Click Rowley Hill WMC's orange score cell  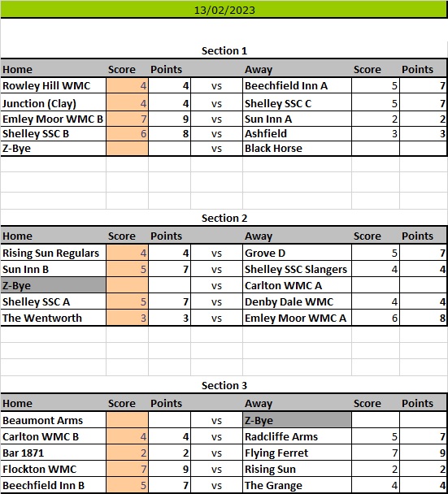[127, 85]
